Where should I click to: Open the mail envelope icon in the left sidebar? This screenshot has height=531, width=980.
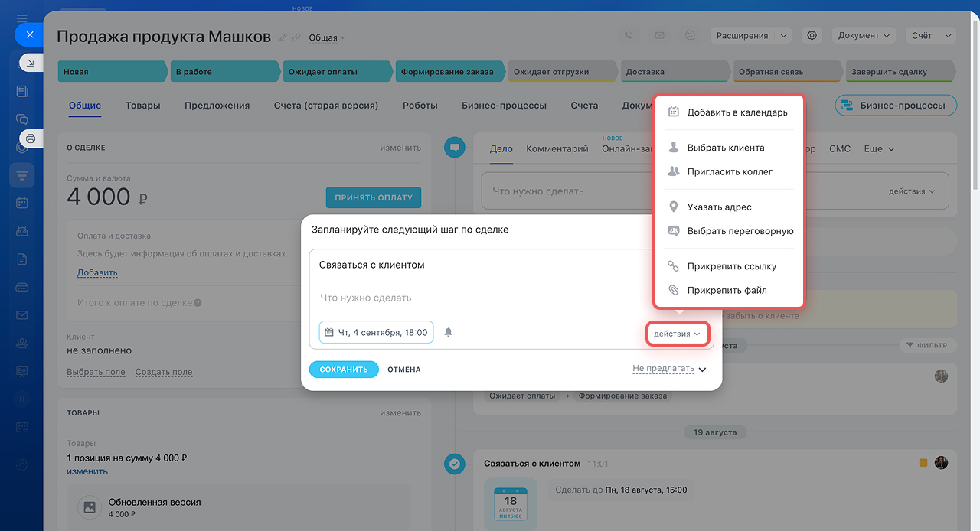(22, 315)
